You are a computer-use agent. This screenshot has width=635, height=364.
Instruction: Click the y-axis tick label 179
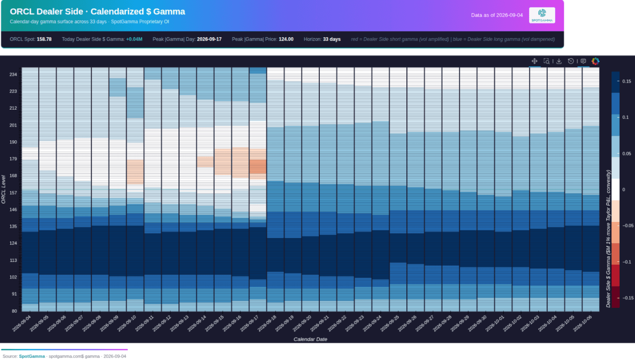13,159
